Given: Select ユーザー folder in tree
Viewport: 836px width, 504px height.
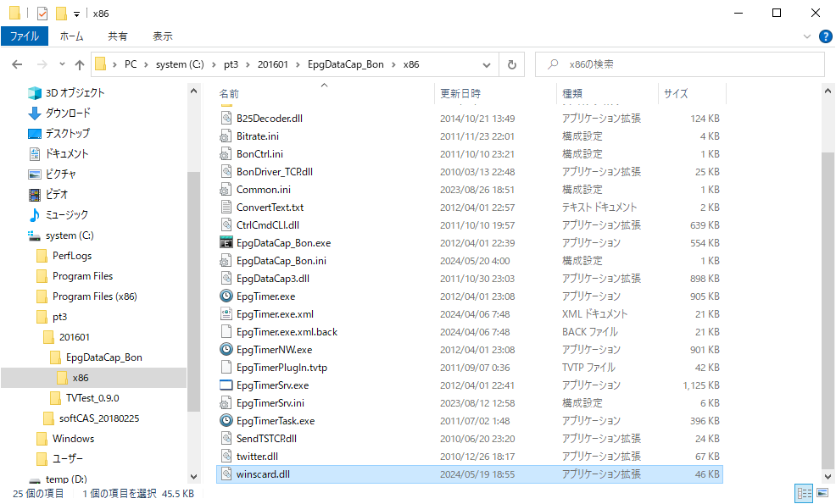Looking at the screenshot, I should [x=67, y=459].
